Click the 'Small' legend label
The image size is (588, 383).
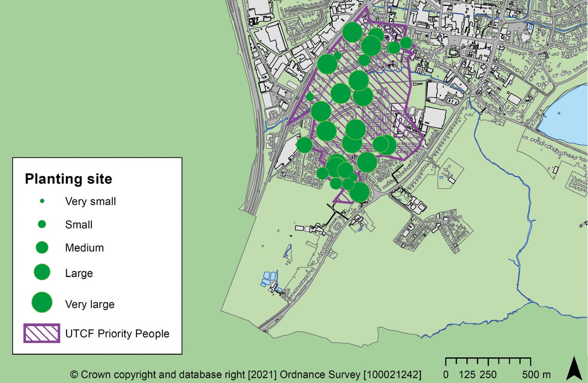[79, 224]
